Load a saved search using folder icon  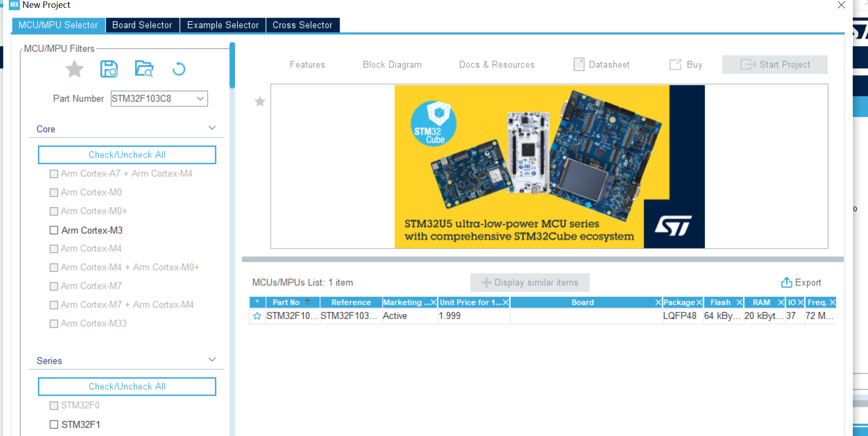point(144,69)
